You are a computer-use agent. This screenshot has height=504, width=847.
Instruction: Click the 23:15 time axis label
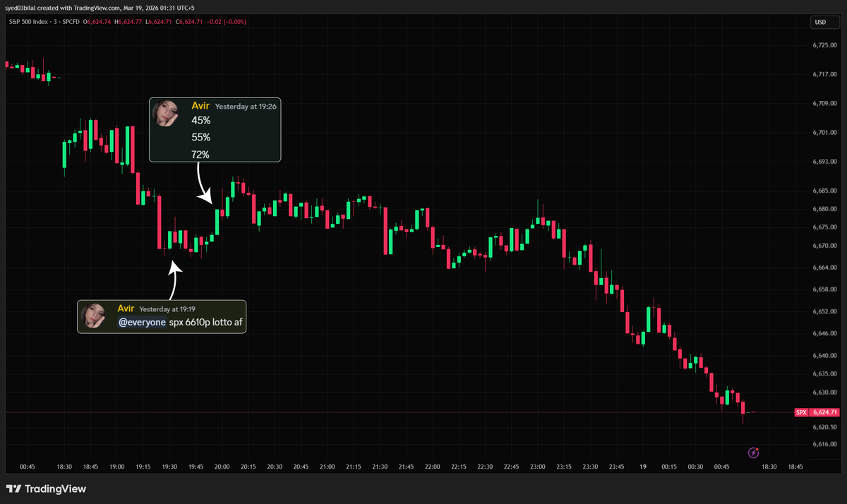[x=564, y=467]
